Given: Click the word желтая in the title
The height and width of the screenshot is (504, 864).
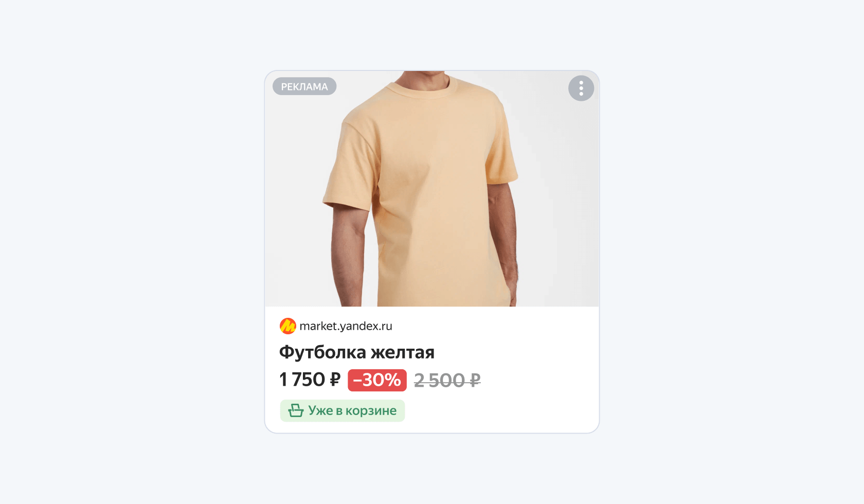Looking at the screenshot, I should point(403,353).
